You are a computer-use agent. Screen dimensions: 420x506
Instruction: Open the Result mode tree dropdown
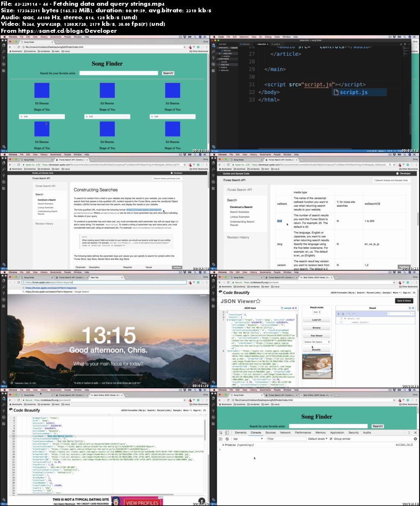[x=317, y=312]
